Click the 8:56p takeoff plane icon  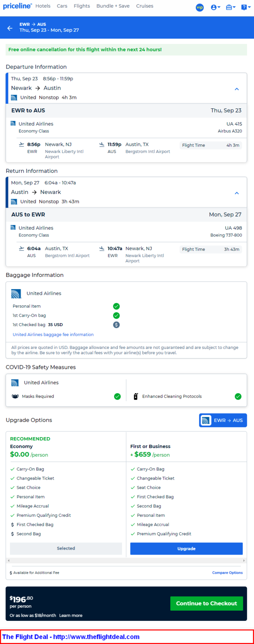pos(22,144)
